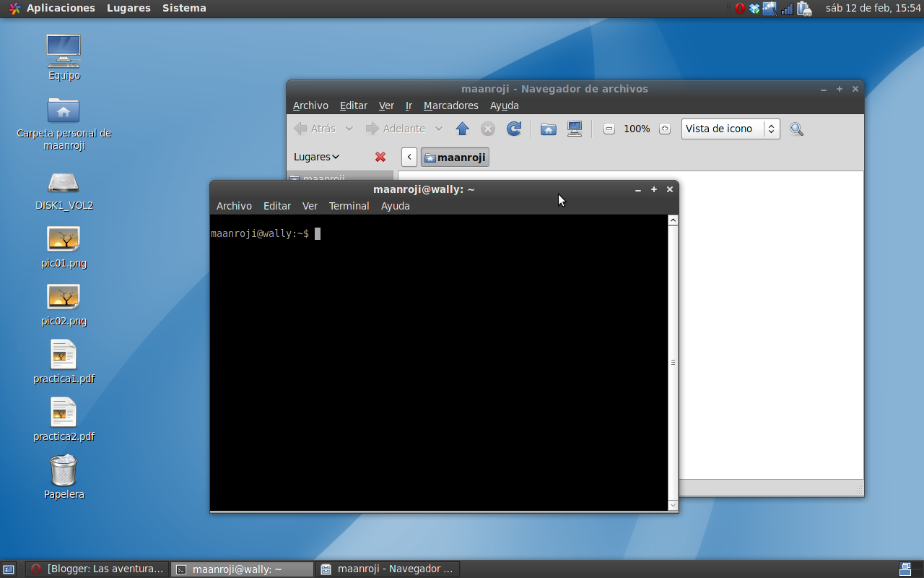
Task: Close the terminal window
Action: pyautogui.click(x=670, y=189)
